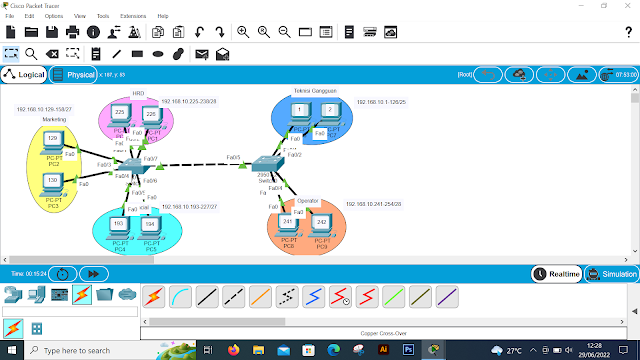Image resolution: width=640 pixels, height=360 pixels.
Task: Select Copper Straight-Through cable
Action: point(207,297)
